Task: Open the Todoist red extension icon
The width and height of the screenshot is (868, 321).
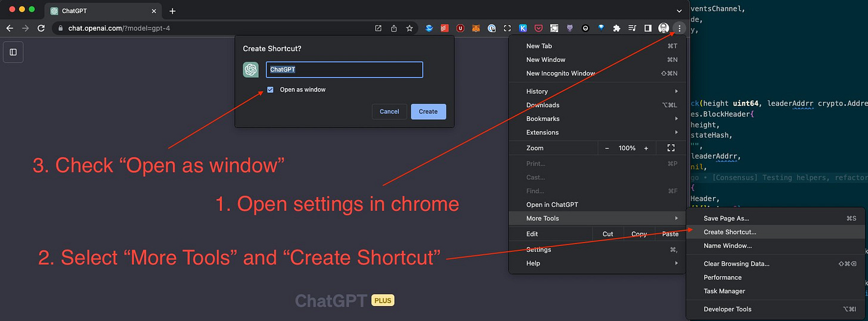Action: pos(445,28)
